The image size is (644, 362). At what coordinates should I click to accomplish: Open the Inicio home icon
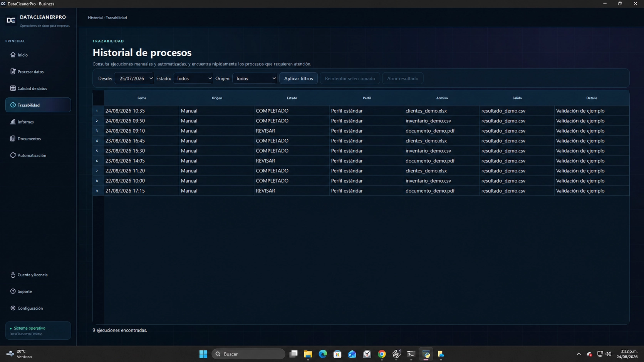[13, 55]
